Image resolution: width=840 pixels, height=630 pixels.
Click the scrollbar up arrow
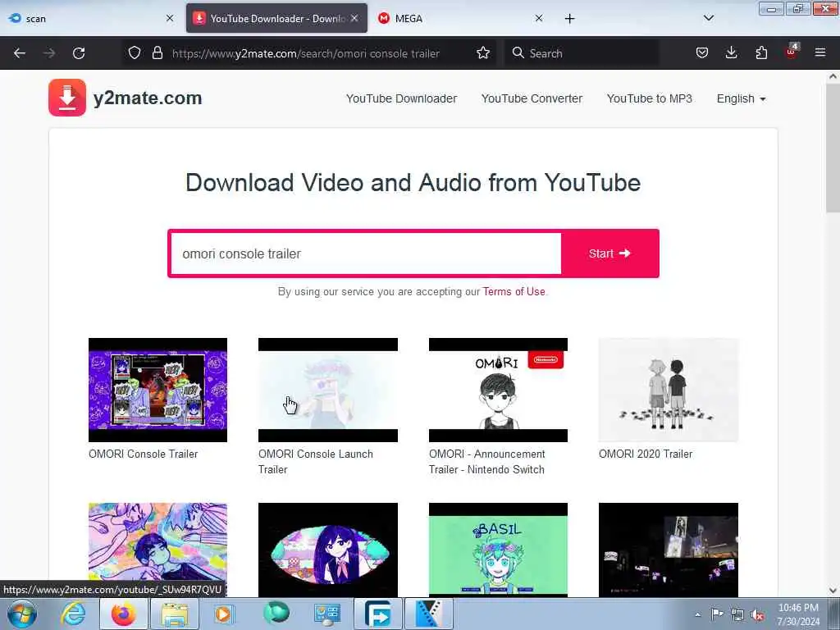pyautogui.click(x=833, y=76)
